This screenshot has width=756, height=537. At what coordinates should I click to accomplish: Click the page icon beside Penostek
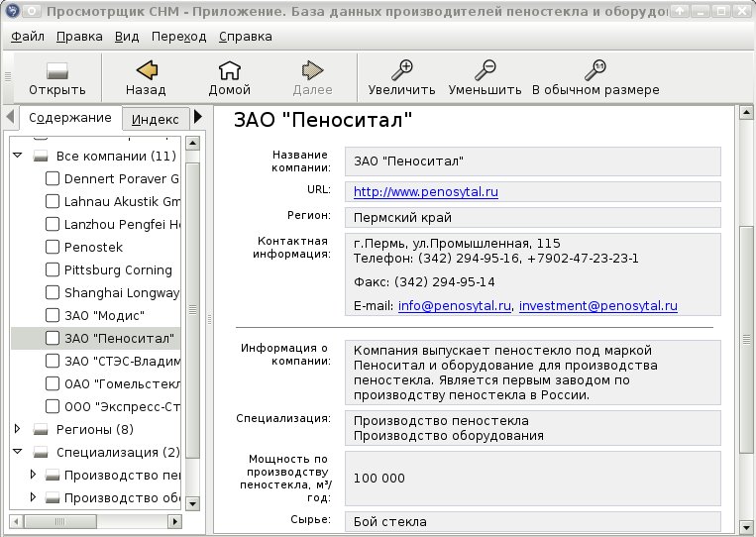pos(53,247)
